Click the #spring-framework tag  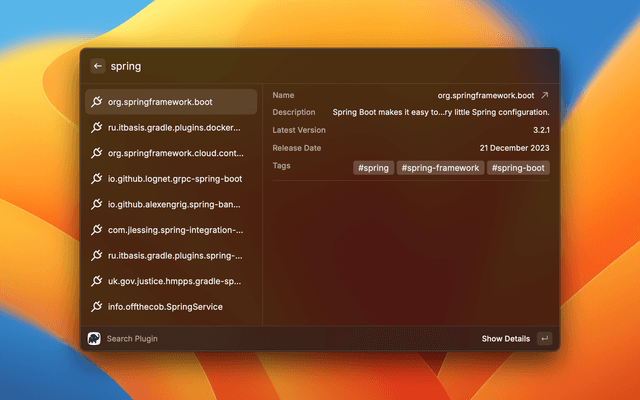click(440, 168)
